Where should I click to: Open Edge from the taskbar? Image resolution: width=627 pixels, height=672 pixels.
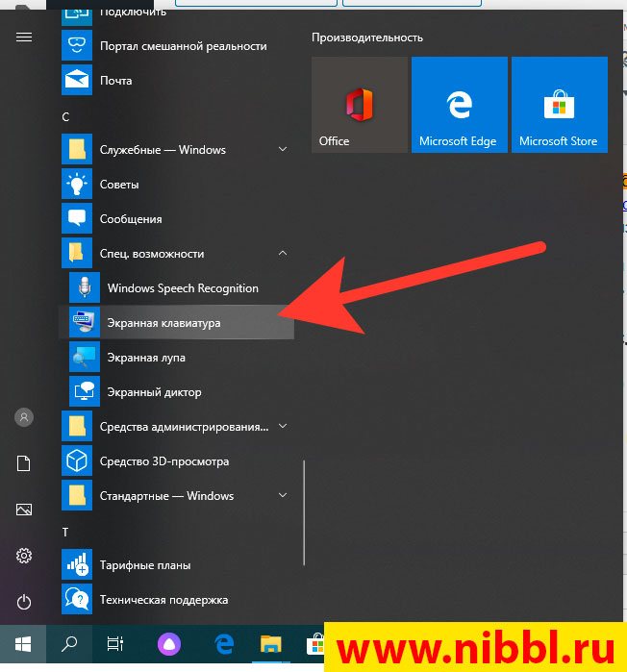coord(224,644)
